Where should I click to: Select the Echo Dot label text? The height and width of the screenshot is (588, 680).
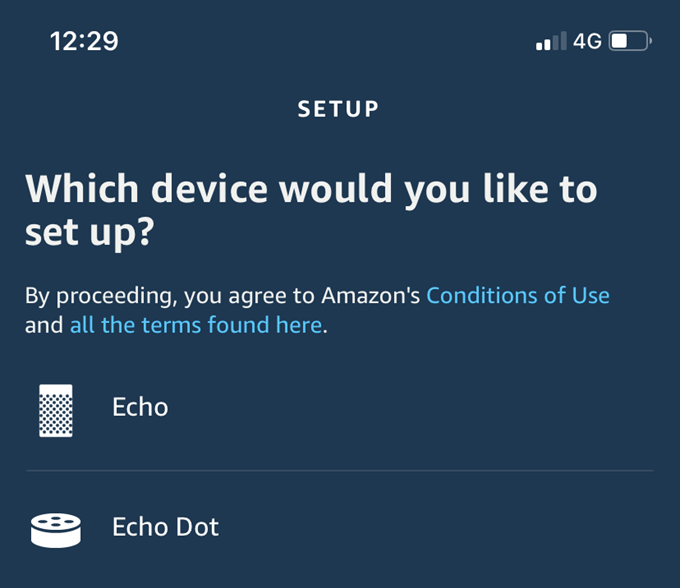coord(165,527)
